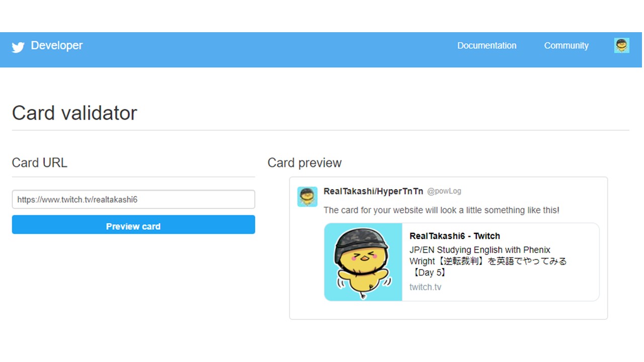Select the Card validator heading
This screenshot has height=362, width=644.
click(x=74, y=113)
